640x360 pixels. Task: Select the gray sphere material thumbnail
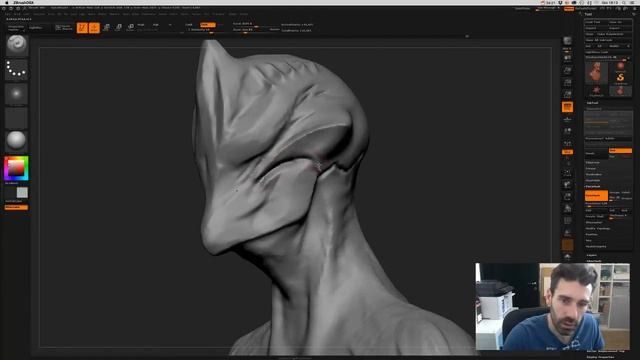(x=16, y=141)
